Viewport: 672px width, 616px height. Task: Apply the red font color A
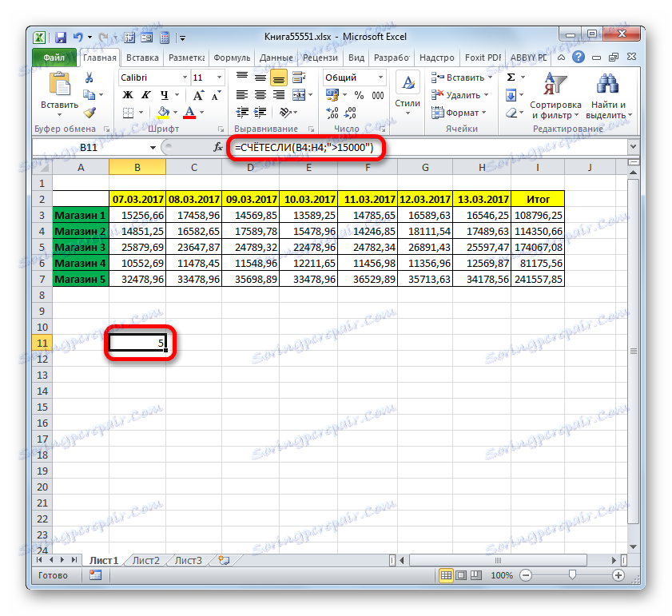click(189, 113)
